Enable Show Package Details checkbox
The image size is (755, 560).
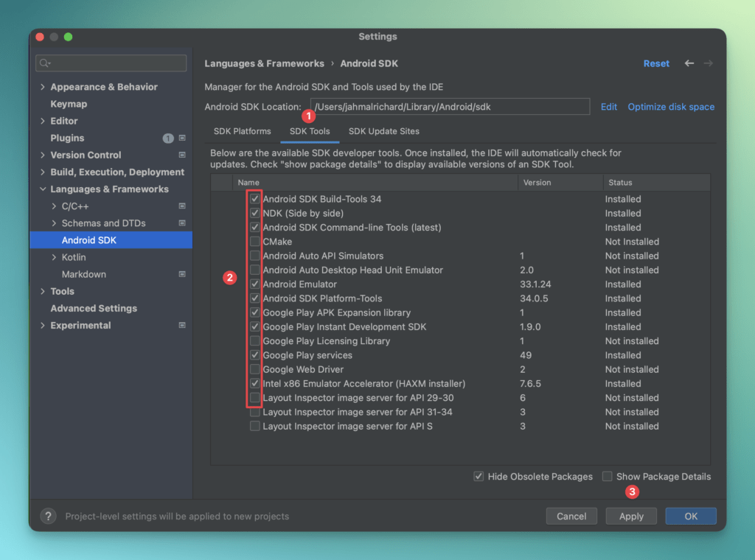tap(608, 476)
